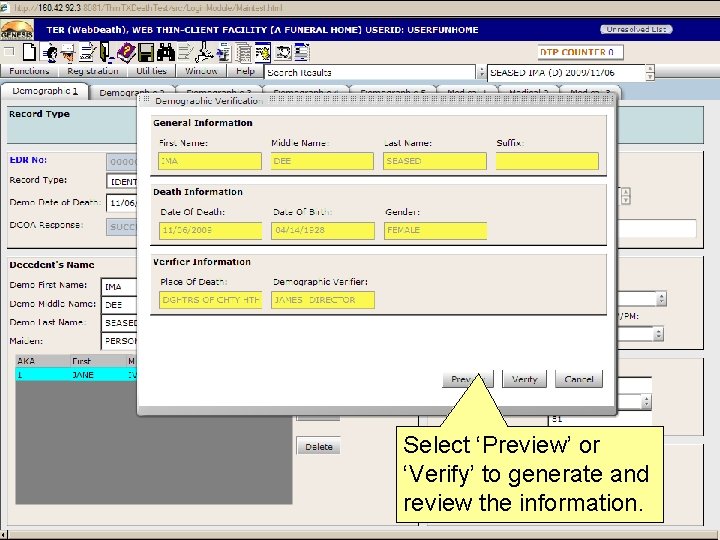Click the Date Of Birth field 04/14/1928

[x=323, y=231]
